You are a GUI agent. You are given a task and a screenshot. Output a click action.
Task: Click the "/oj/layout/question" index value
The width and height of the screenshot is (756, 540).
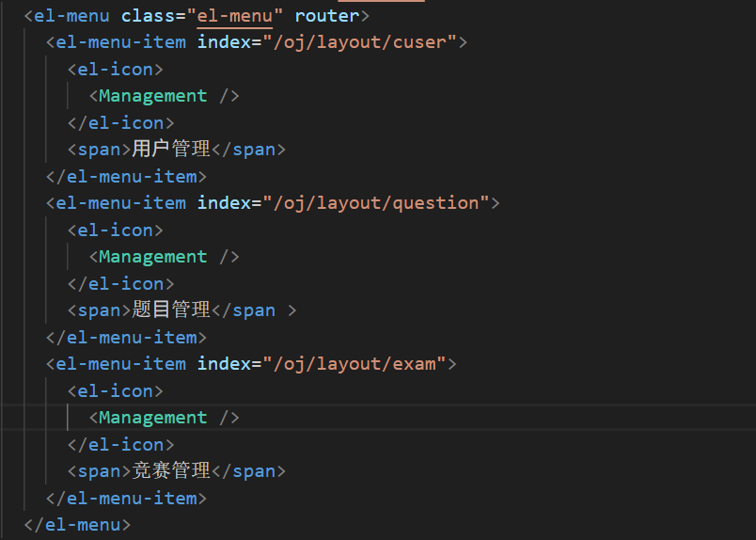click(381, 203)
